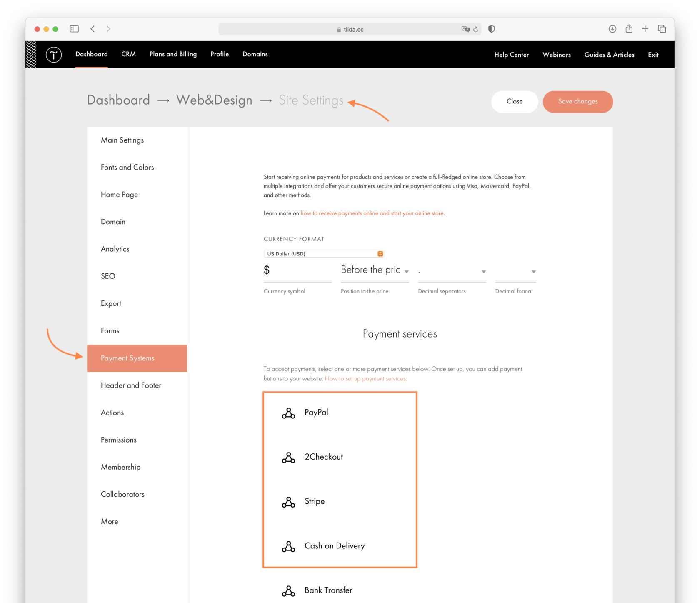Screen dimensions: 700x603
Task: Click the Currency symbol input field
Action: coord(297,271)
